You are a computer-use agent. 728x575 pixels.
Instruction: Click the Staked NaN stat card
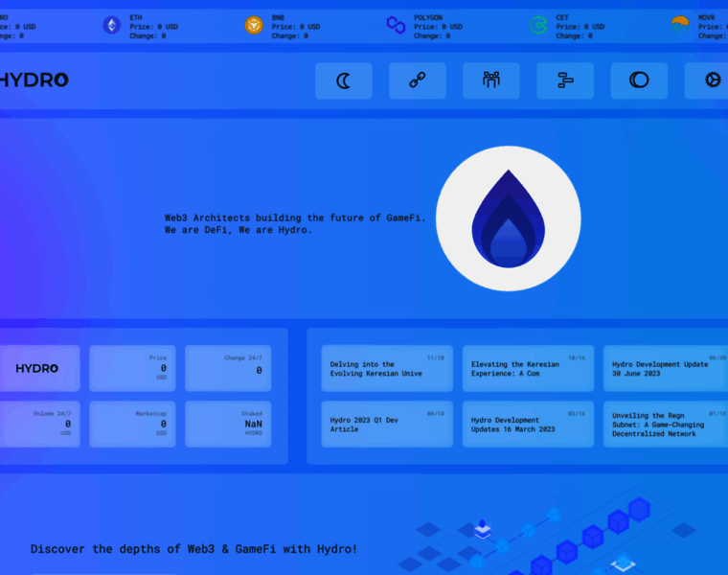(228, 424)
